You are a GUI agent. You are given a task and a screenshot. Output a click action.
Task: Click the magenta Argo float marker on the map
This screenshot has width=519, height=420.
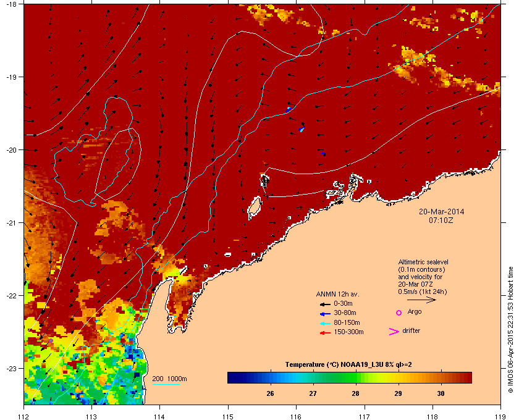[51, 340]
